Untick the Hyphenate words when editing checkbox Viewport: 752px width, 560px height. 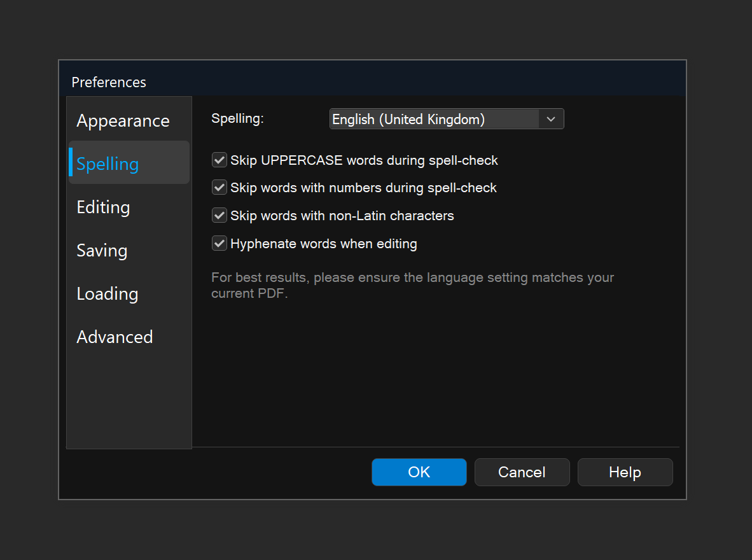tap(219, 244)
